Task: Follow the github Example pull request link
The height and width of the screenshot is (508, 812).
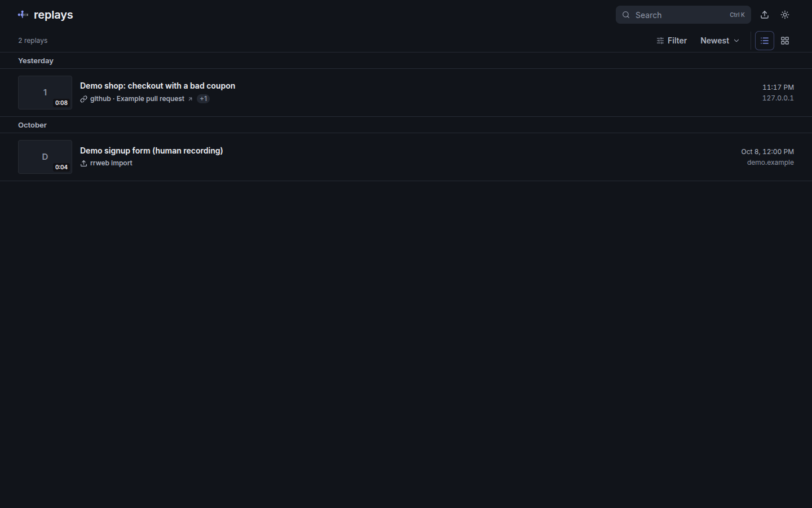Action: [137, 99]
